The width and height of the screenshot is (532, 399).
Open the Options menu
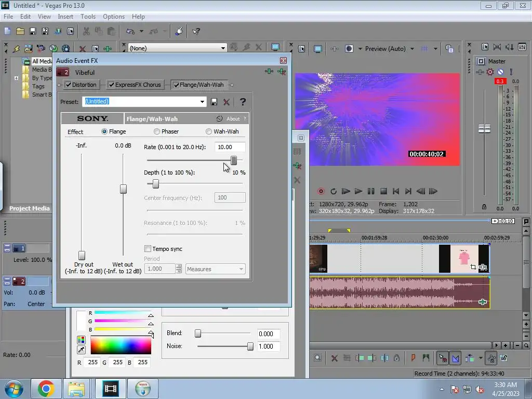point(114,16)
